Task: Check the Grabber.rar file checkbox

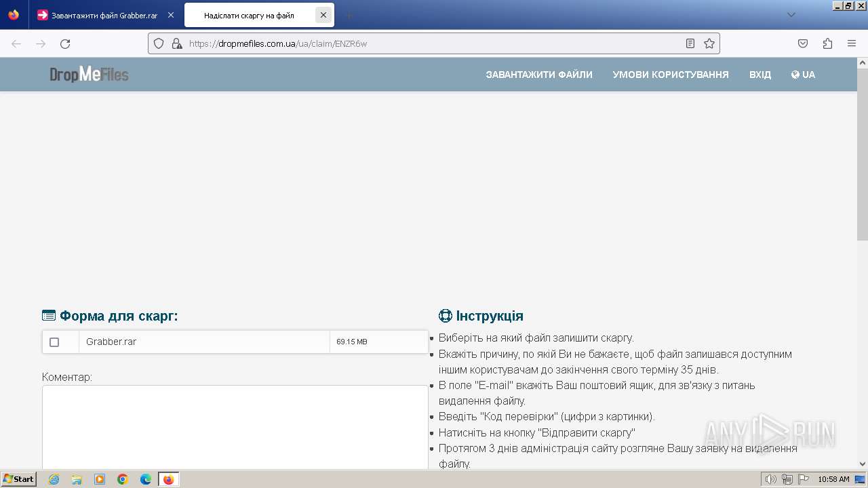Action: tap(54, 342)
